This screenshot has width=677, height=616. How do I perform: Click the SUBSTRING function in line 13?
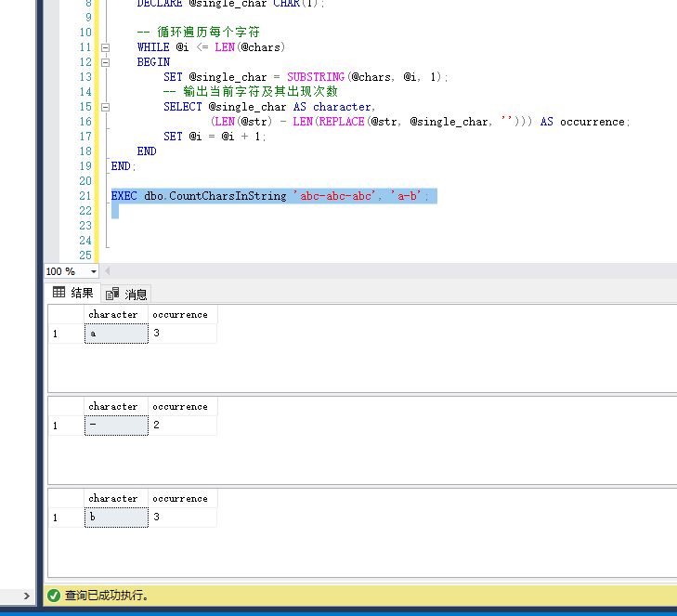[317, 77]
